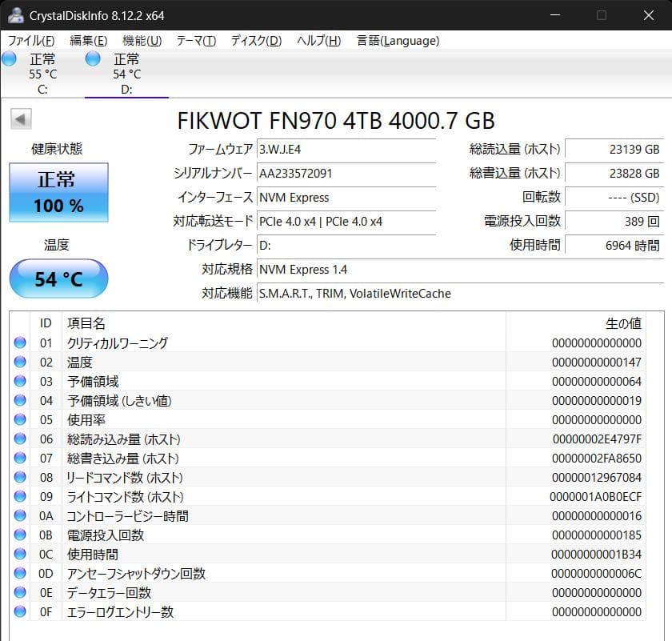This screenshot has height=641, width=672.
Task: Open the ヘルプ(H) menu
Action: (x=319, y=41)
